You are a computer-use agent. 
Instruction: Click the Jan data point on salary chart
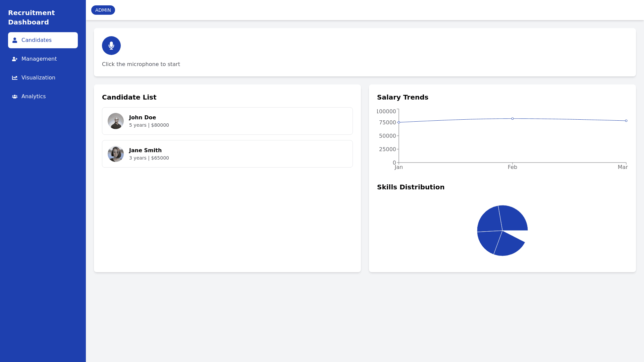coord(399,122)
